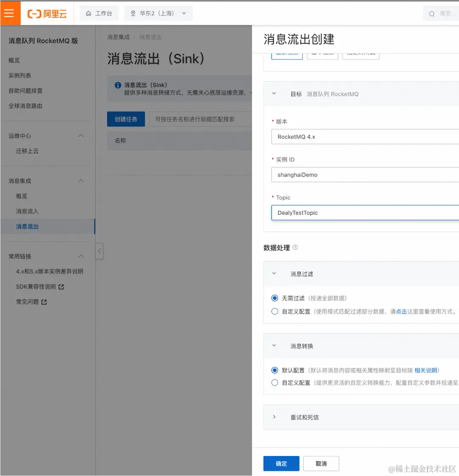Click the 确定 confirm button
The height and width of the screenshot is (476, 459).
point(281,464)
